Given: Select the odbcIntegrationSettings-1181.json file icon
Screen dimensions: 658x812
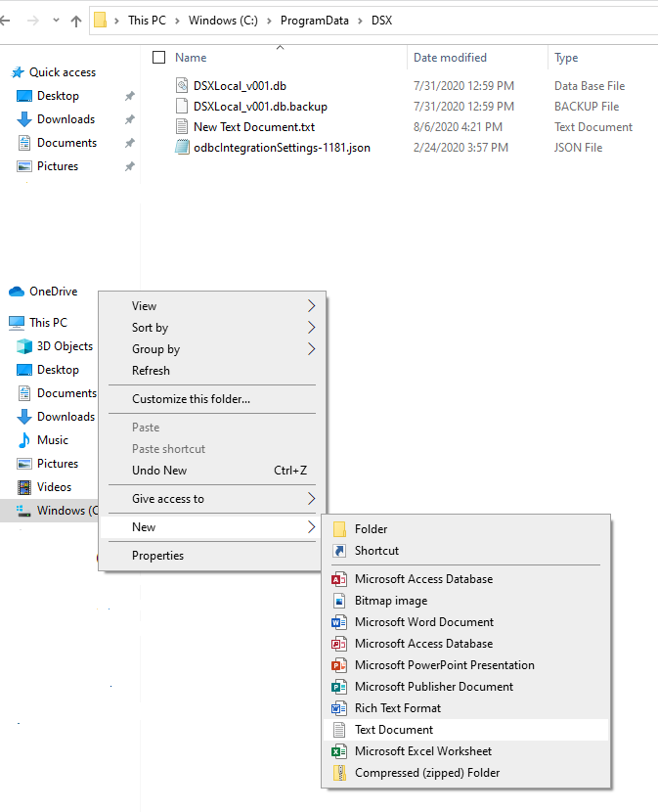Looking at the screenshot, I should [182, 147].
